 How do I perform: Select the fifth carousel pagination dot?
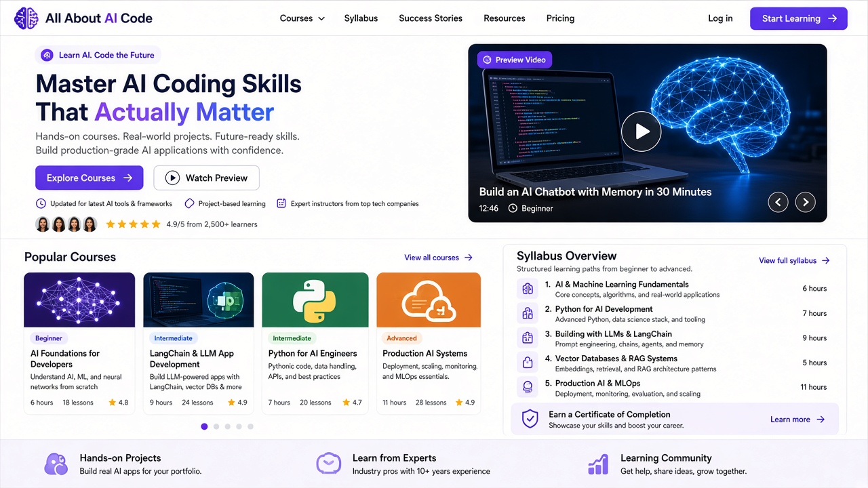click(251, 426)
